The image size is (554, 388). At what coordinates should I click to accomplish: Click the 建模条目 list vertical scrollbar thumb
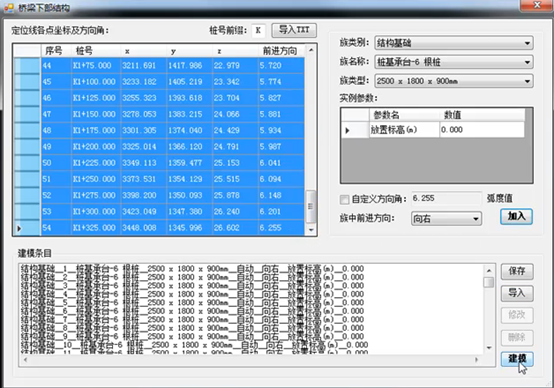[489, 282]
